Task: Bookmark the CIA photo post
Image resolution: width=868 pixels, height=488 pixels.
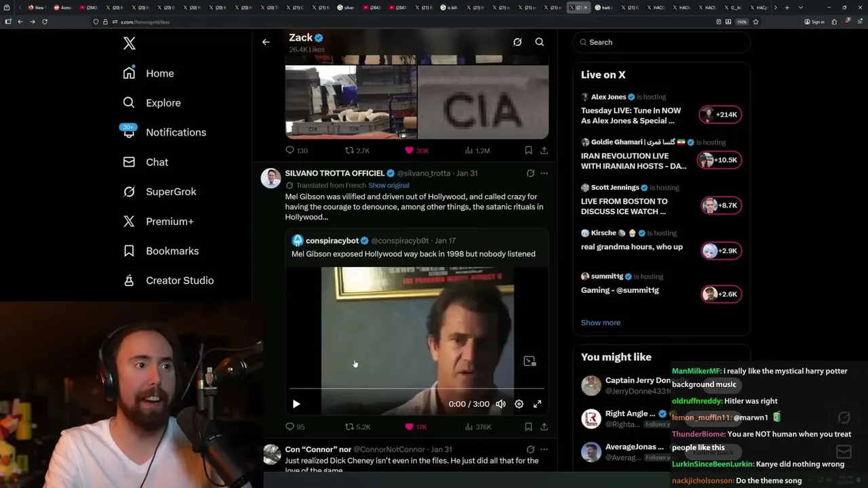Action: point(528,150)
